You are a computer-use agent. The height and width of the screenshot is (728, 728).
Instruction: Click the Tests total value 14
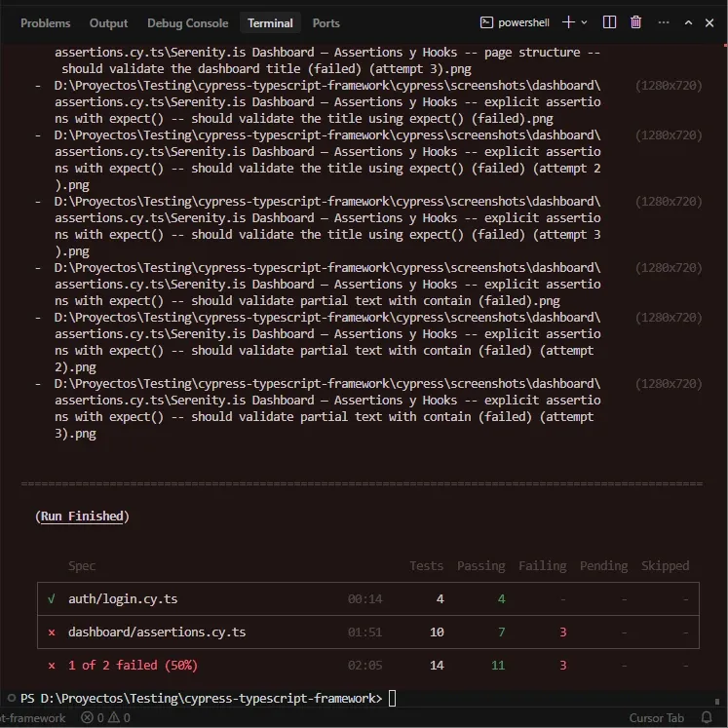[437, 666]
